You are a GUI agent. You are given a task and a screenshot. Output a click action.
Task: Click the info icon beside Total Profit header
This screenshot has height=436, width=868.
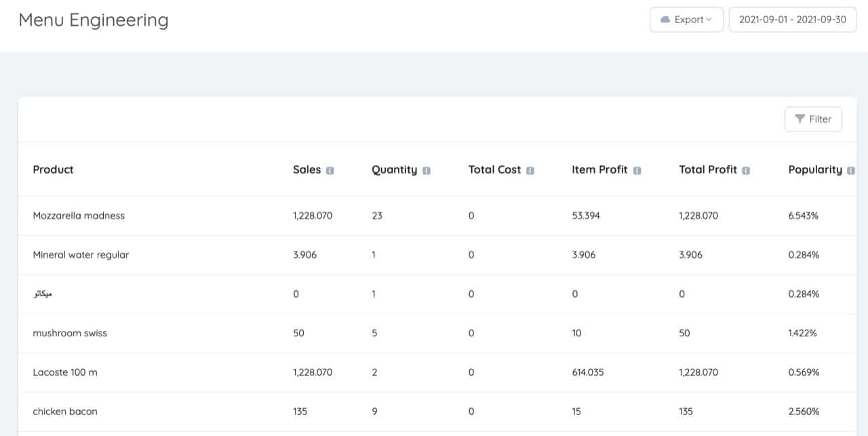[x=746, y=170]
